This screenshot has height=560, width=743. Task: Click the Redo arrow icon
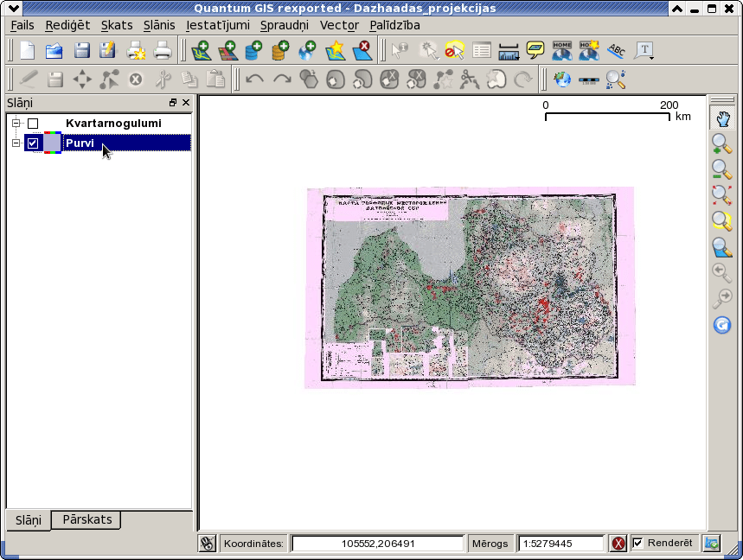(283, 79)
